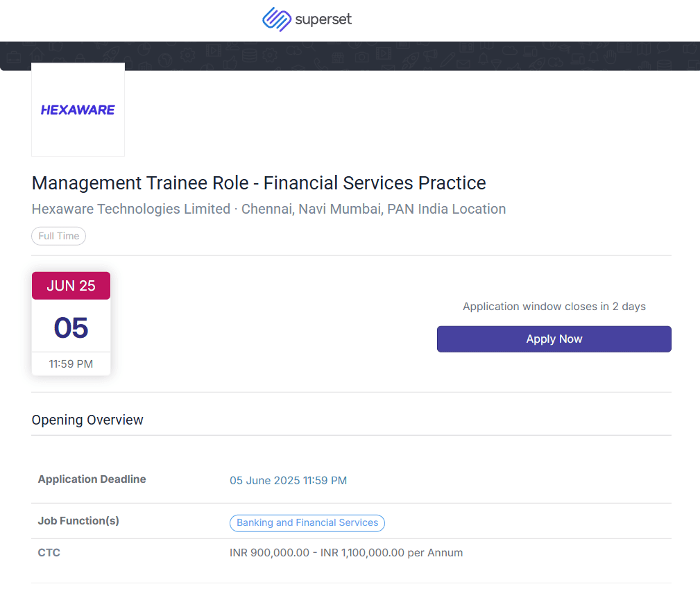The width and height of the screenshot is (700, 598).
Task: Click the large 05 date number
Action: click(x=71, y=327)
